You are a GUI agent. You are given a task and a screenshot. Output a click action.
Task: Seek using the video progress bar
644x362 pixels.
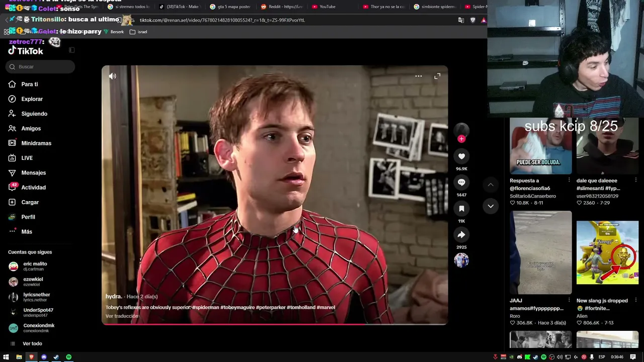click(275, 324)
